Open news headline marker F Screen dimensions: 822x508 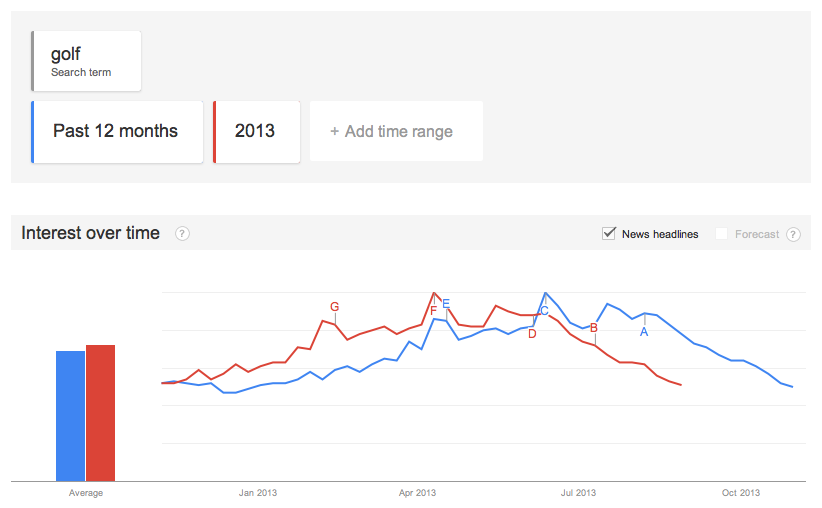coord(433,311)
